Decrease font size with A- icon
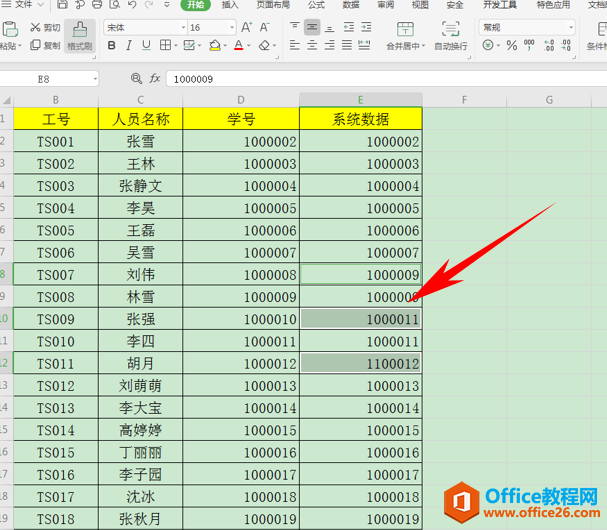The height and width of the screenshot is (530, 607). point(264,27)
